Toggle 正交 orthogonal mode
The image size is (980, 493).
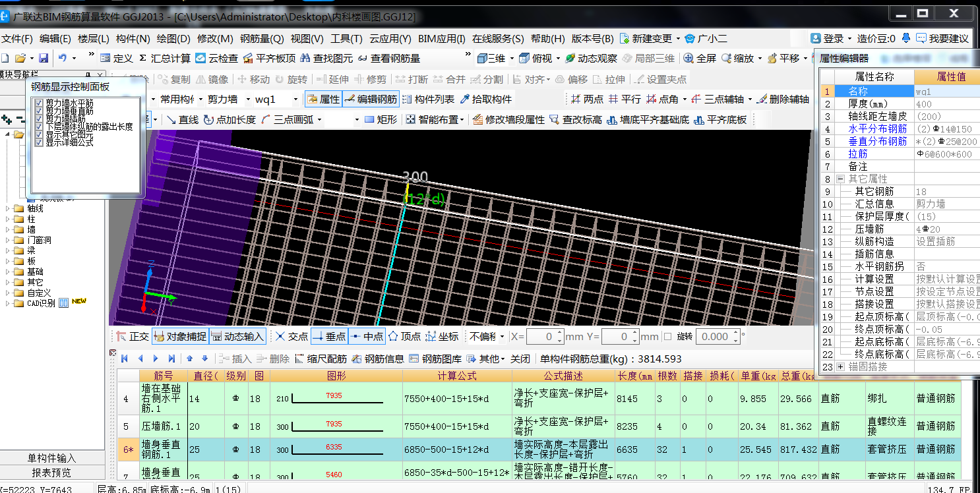pyautogui.click(x=132, y=336)
